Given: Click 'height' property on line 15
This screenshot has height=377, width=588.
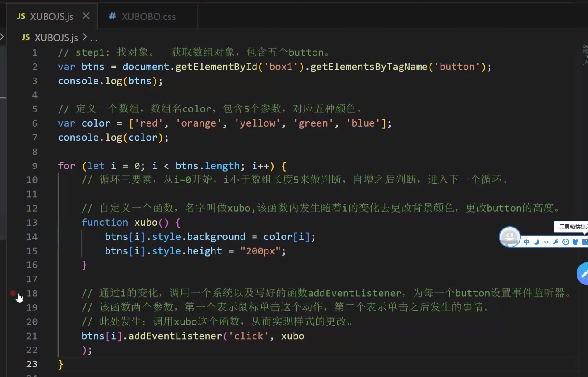Looking at the screenshot, I should 204,251.
